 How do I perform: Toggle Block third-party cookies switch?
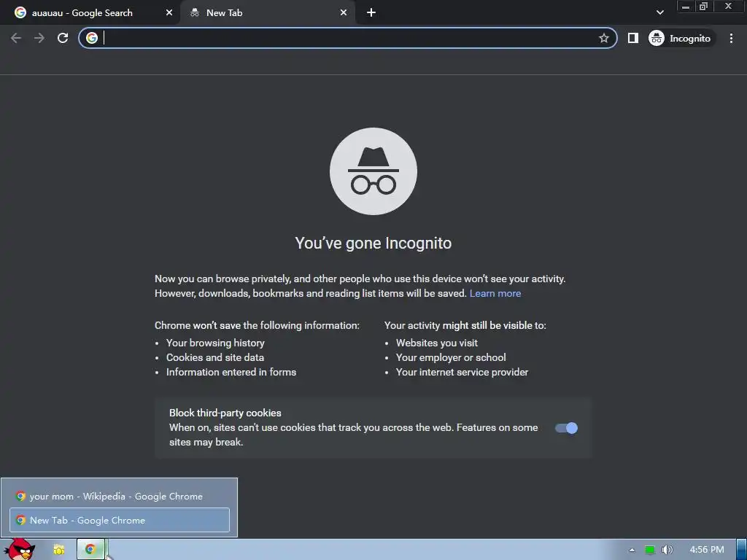point(566,428)
